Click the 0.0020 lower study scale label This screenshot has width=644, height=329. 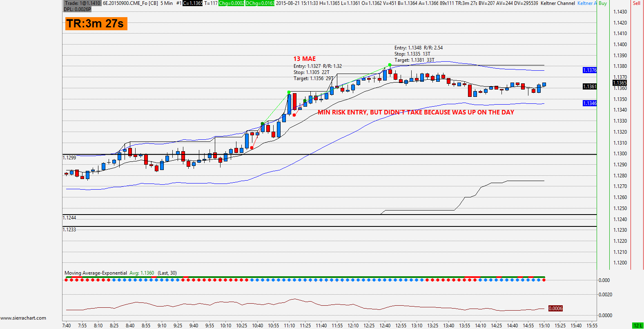(x=605, y=295)
